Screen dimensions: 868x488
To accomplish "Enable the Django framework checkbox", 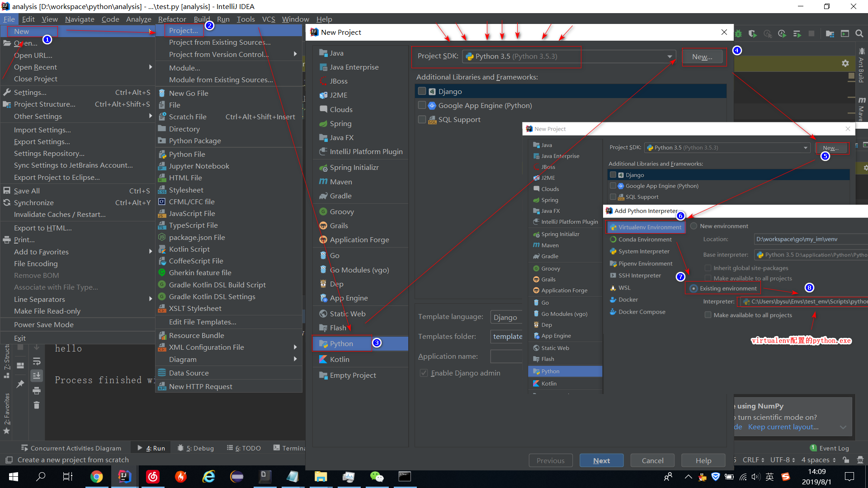I will click(x=422, y=91).
